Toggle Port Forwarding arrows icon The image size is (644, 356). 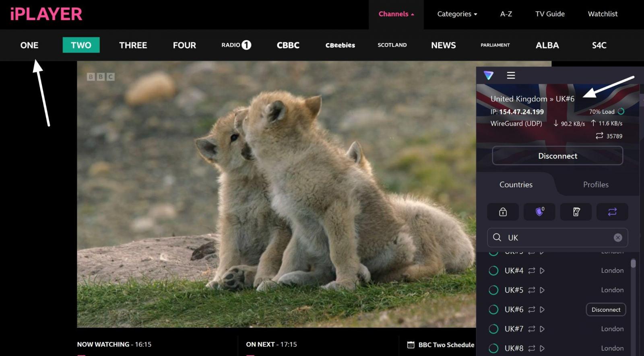(612, 212)
